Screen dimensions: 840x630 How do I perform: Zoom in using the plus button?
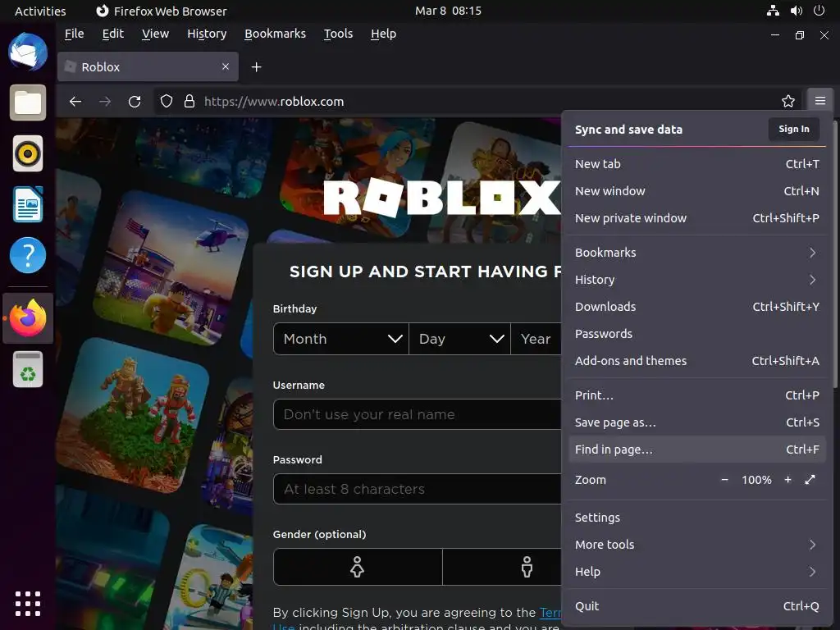788,480
